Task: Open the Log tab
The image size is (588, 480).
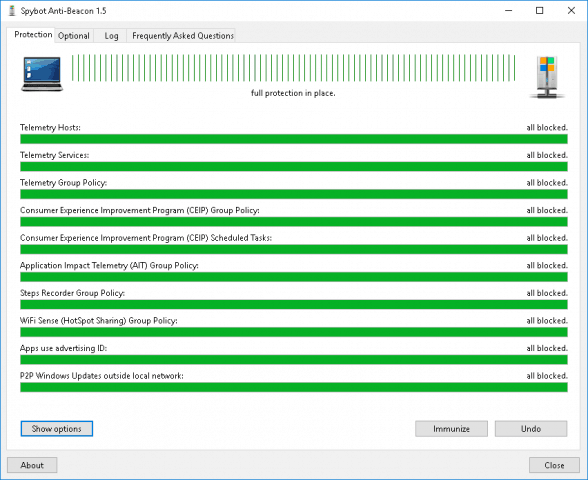Action: coord(111,36)
